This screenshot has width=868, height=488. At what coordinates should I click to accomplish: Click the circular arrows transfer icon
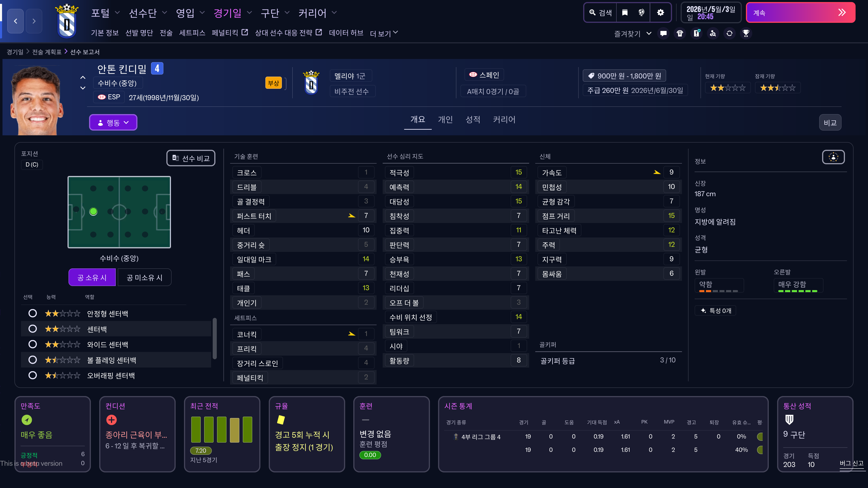click(729, 33)
